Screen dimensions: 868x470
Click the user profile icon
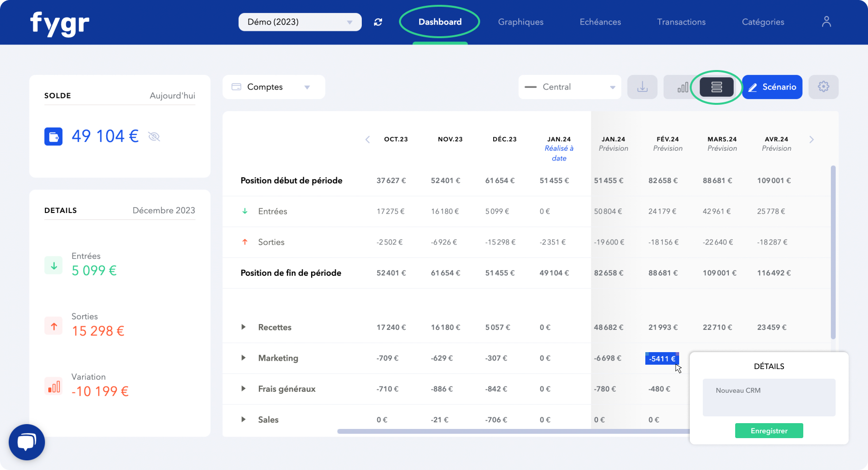[826, 21]
